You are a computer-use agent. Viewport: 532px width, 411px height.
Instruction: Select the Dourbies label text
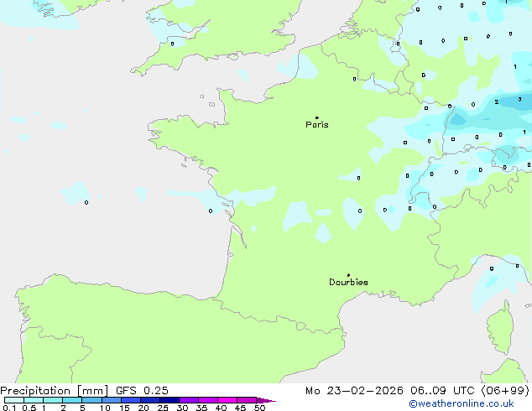[348, 283]
